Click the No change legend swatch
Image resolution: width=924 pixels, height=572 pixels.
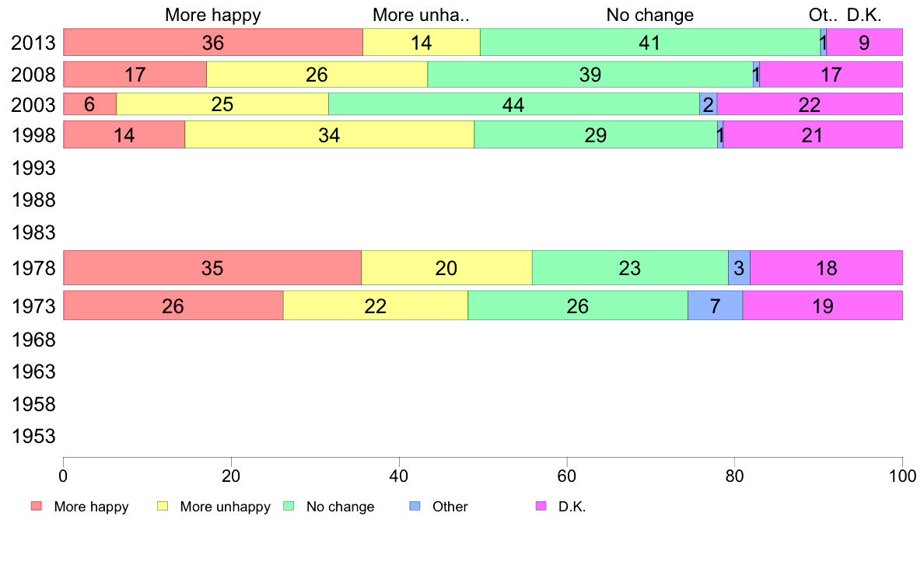289,507
